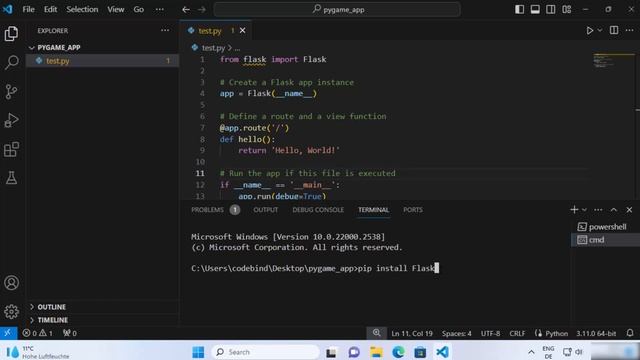Viewport: 640px width, 360px height.
Task: Toggle the bottom panel
Action: [535, 9]
